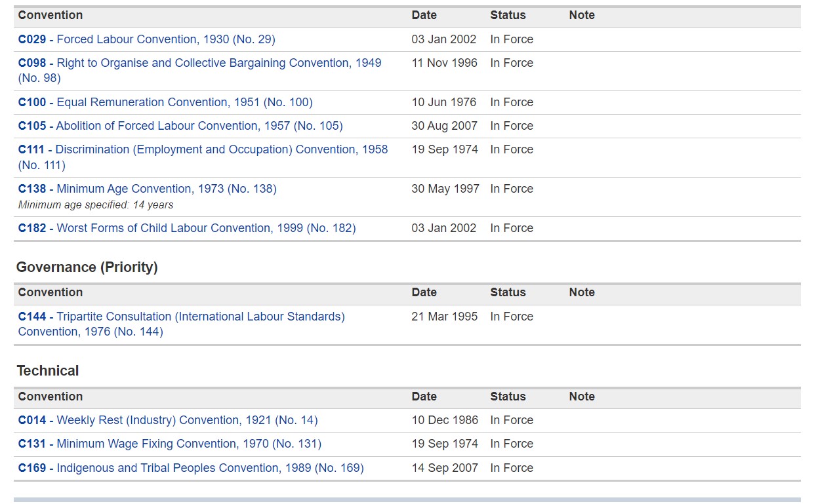Click the Date column header in Technical table
Viewport: 814px width, 504px height.
click(x=424, y=397)
